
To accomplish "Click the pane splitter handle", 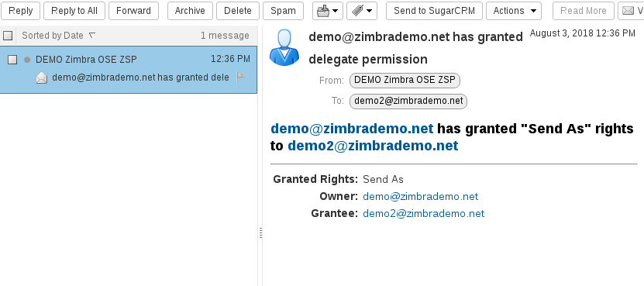I will coord(260,233).
